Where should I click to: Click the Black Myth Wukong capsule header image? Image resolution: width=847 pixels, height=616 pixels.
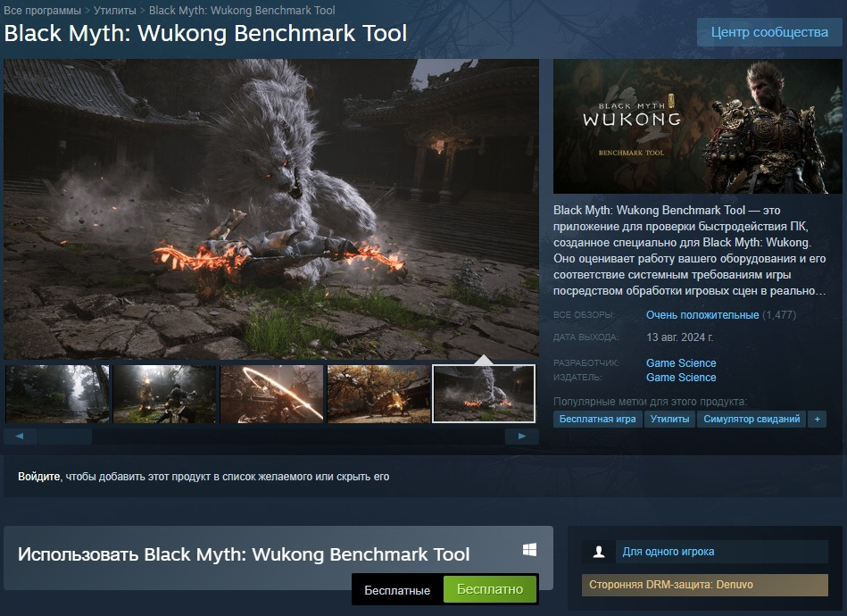(697, 126)
